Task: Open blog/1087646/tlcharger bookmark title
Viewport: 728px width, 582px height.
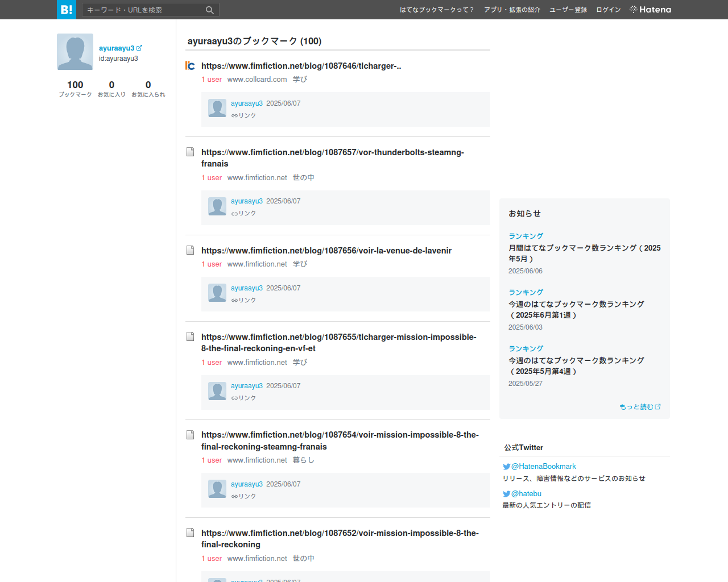Action: [301, 66]
